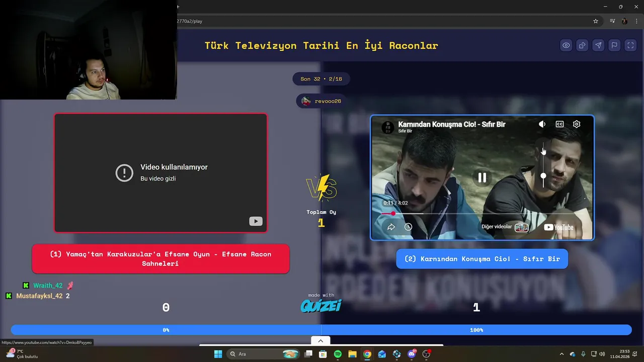This screenshot has height=362, width=644.
Task: Expand the bottom panel up-chevron
Action: pyautogui.click(x=320, y=340)
